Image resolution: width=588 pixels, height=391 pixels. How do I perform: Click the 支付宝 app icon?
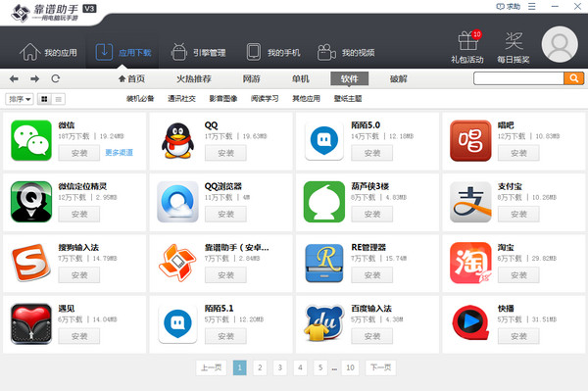470,202
